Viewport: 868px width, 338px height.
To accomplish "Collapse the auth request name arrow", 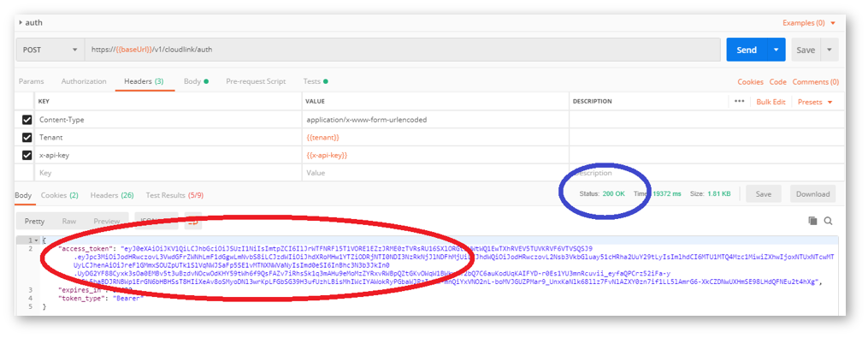I will click(x=21, y=23).
